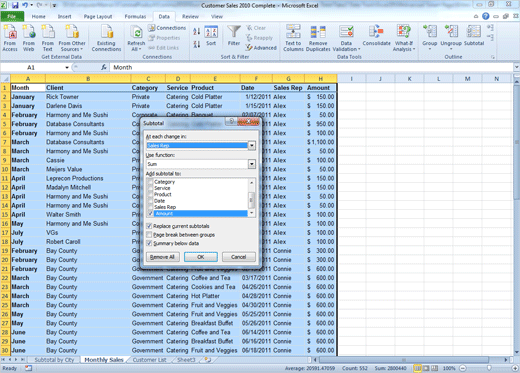Click the Select All corner of worksheet
Screen dimensions: 520x373
5,79
